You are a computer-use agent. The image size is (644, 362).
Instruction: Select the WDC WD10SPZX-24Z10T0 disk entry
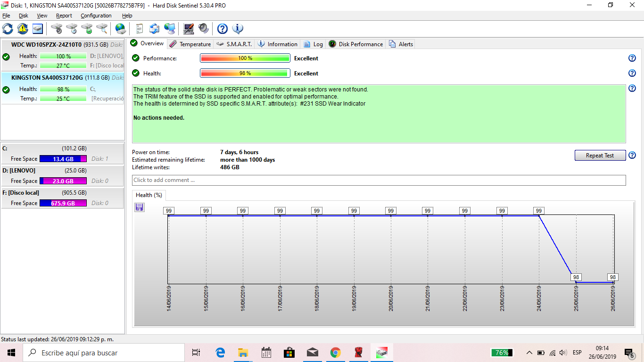(x=62, y=56)
